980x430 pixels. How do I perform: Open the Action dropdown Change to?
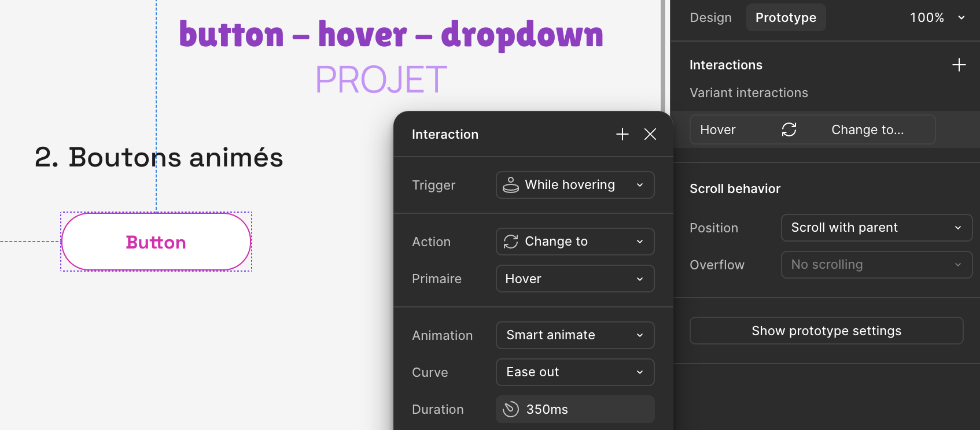[x=575, y=242]
